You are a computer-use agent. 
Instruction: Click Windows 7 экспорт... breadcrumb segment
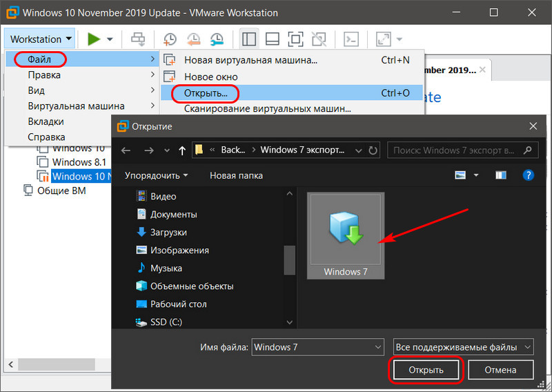click(302, 150)
